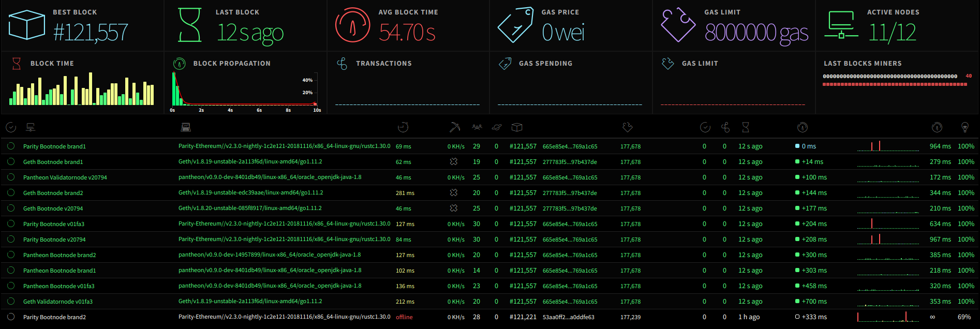
Task: Pin the Parity Bootnode brand1 row
Action: point(11,146)
